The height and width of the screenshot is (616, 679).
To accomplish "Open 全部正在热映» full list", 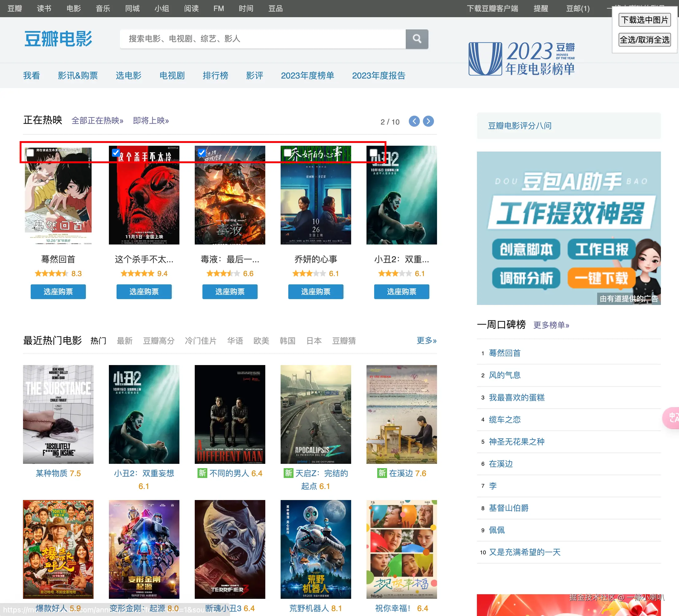I will pos(97,121).
